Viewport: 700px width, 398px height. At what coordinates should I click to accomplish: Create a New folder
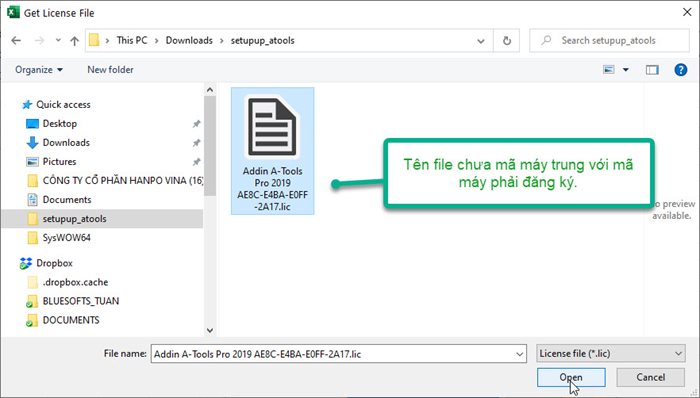tap(110, 70)
